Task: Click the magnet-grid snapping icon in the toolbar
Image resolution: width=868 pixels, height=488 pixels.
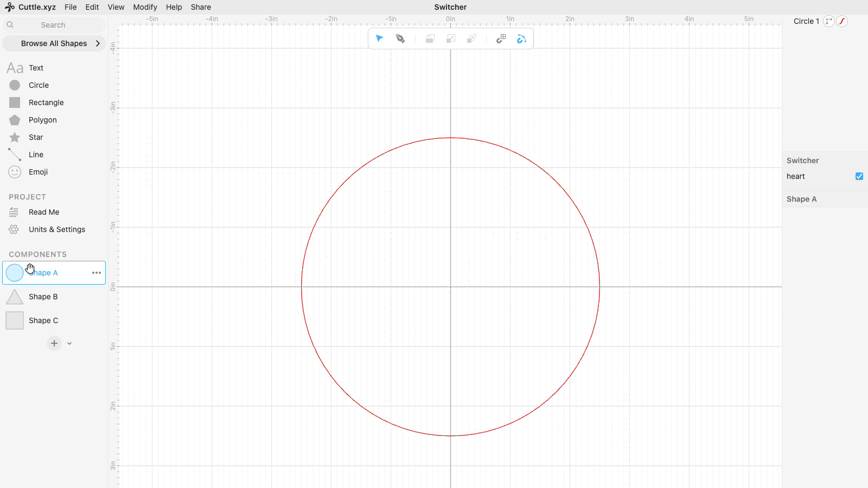Action: click(x=500, y=38)
